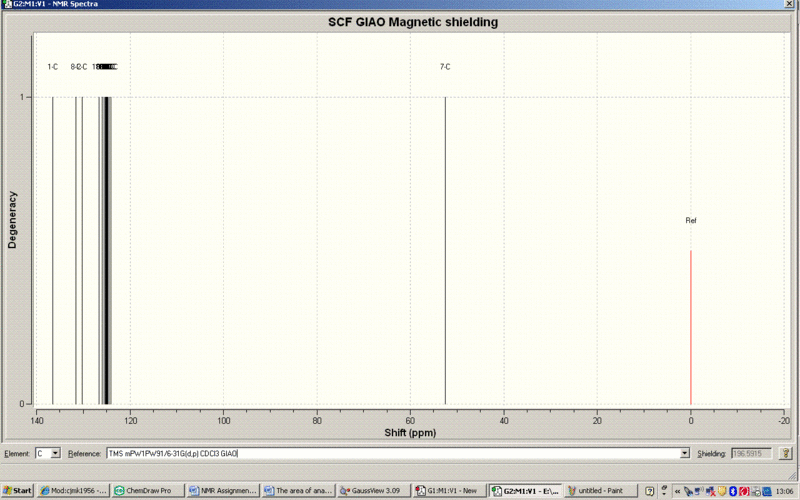This screenshot has width=800, height=500.
Task: Switch to ChemDraw Pro taskbar window
Action: pyautogui.click(x=148, y=491)
